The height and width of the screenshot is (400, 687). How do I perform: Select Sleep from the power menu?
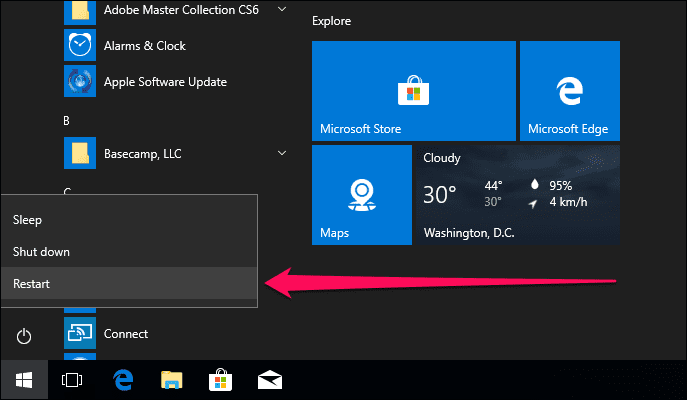(129, 219)
